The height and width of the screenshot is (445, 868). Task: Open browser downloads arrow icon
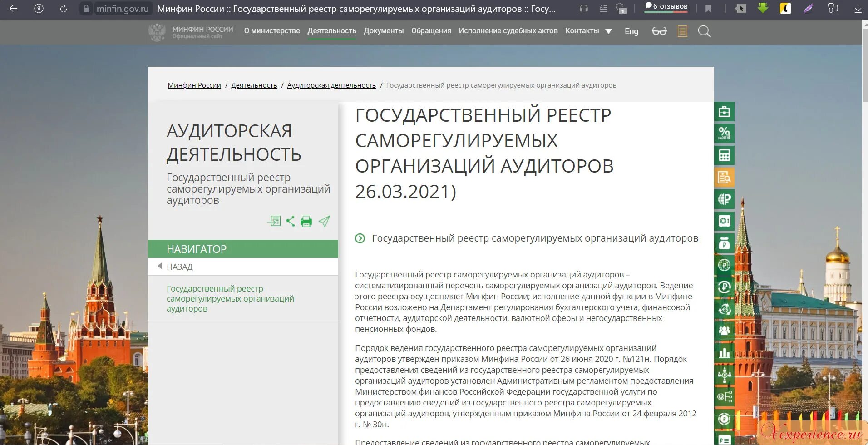coord(858,9)
